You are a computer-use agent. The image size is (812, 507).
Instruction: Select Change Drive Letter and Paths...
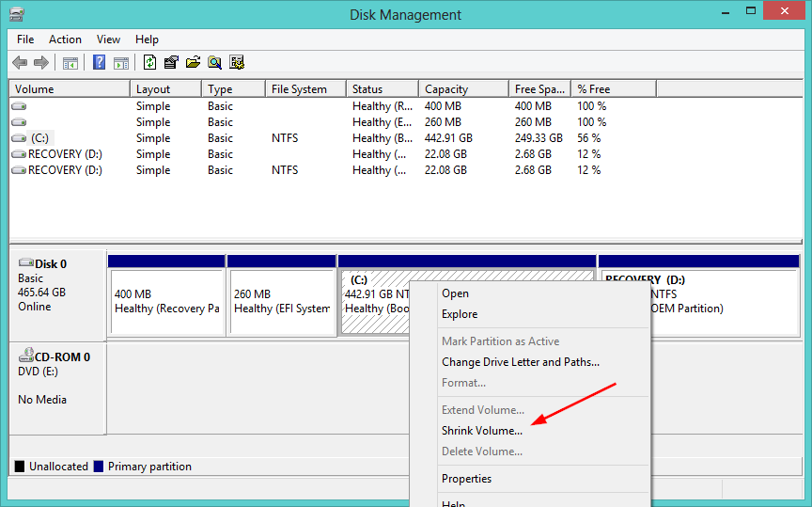tap(520, 362)
